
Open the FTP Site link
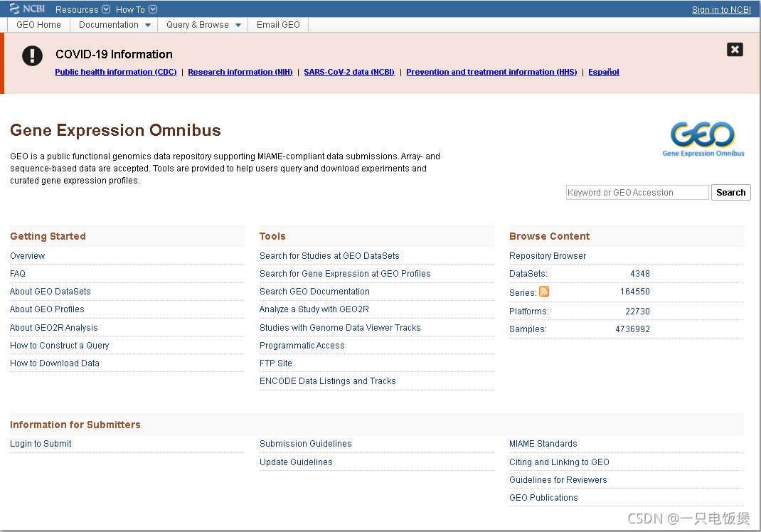(276, 363)
